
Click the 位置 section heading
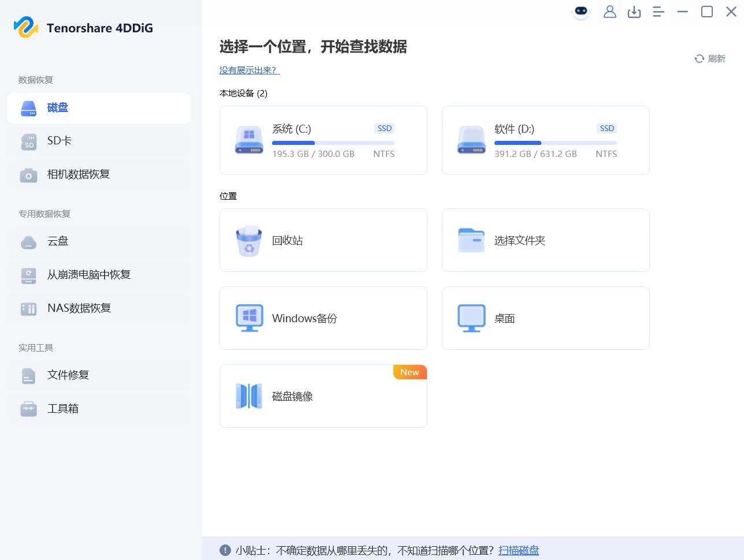228,196
